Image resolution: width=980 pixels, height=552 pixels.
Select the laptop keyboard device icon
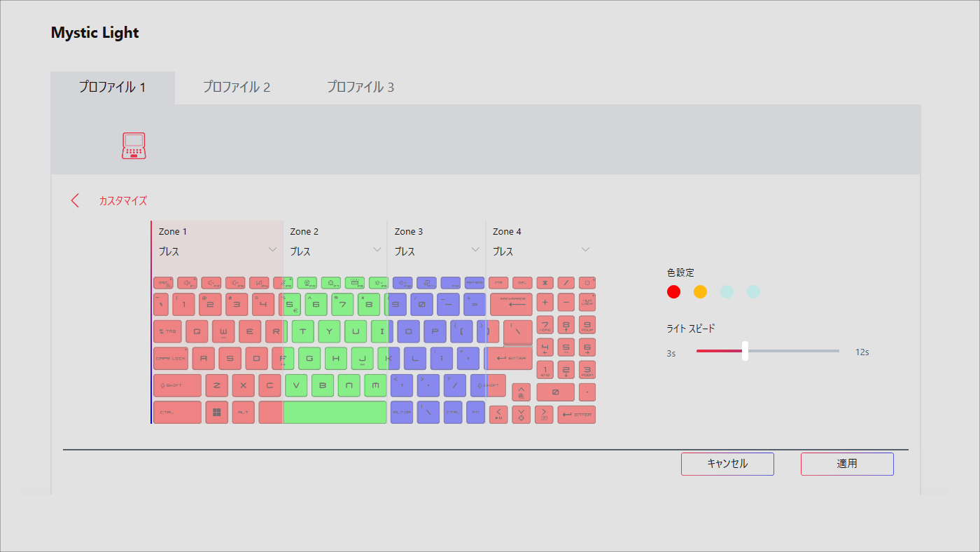point(133,146)
